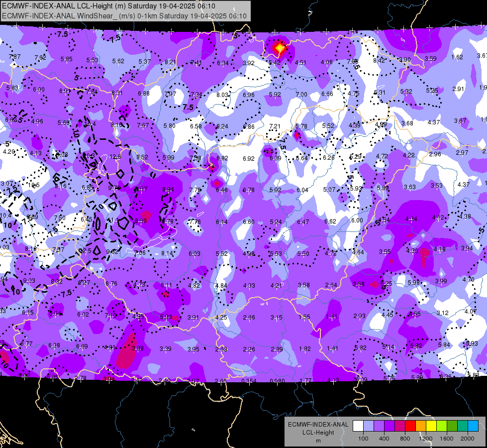Click the wind shear value 3.95

click(x=193, y=349)
